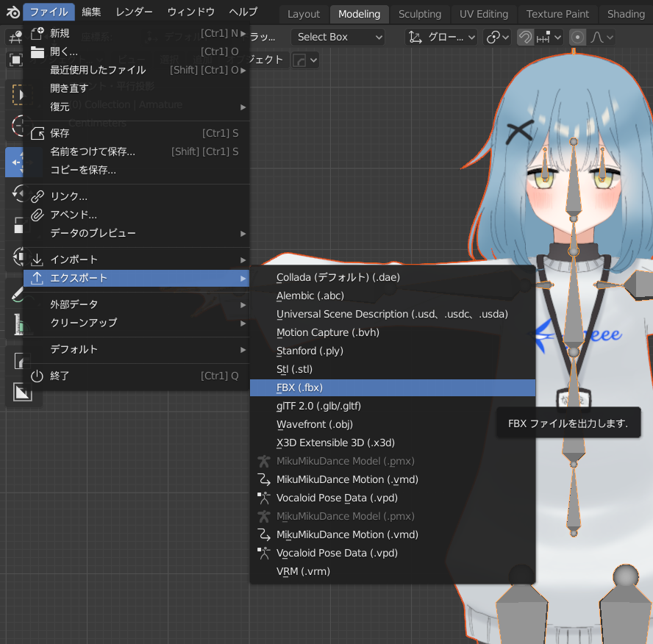The image size is (653, 644).
Task: Switch to the UV Editing workspace tab
Action: point(483,13)
